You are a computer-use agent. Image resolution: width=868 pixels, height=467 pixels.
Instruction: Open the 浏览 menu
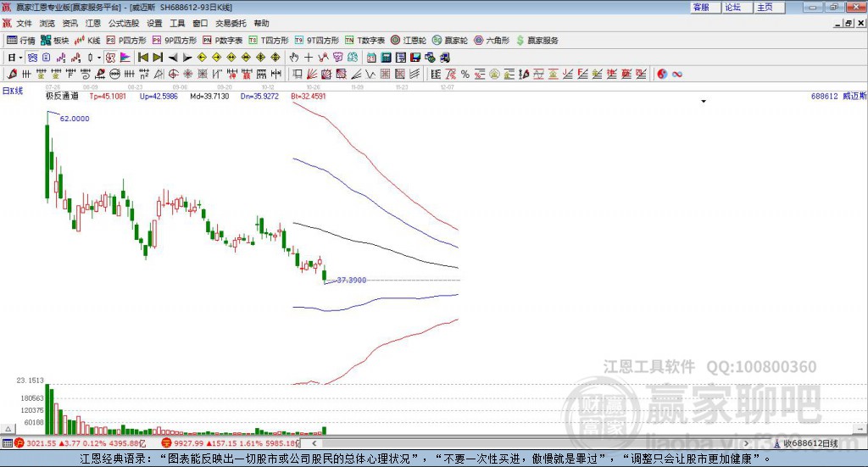[x=47, y=23]
